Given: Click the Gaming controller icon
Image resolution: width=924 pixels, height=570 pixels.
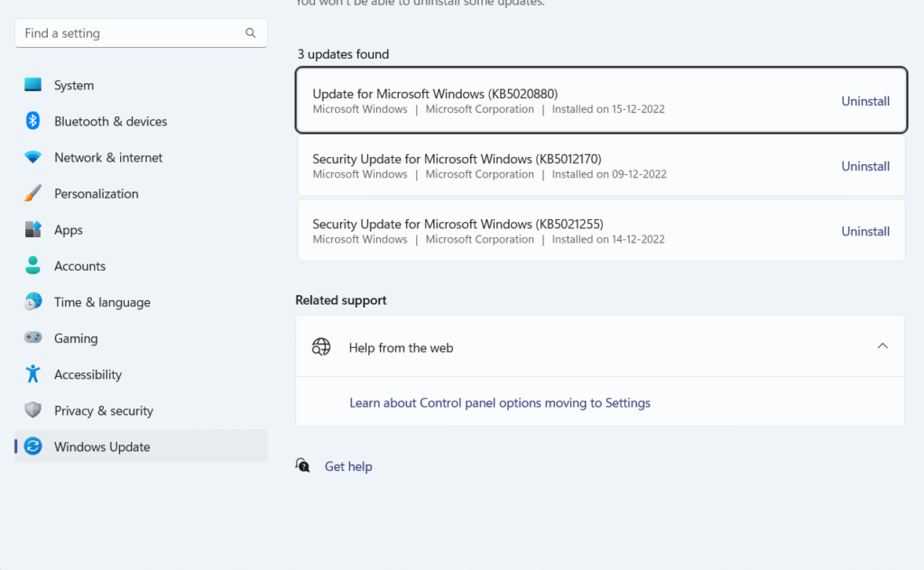Looking at the screenshot, I should tap(33, 337).
